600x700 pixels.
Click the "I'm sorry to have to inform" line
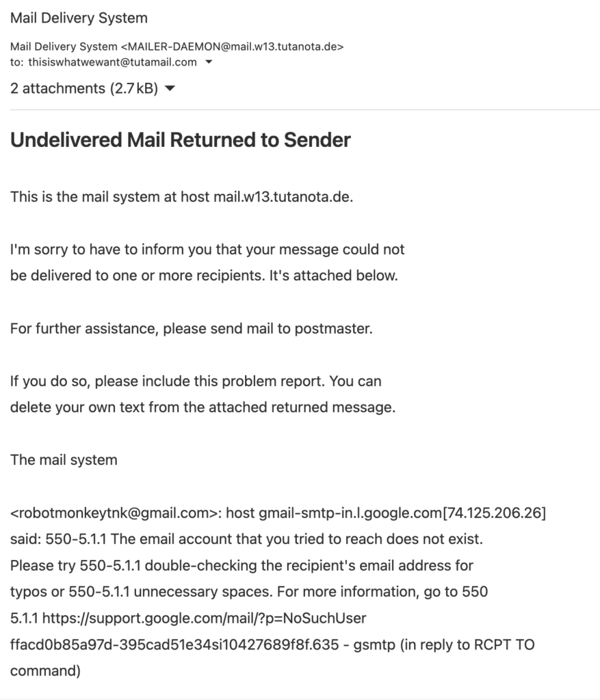pos(207,249)
